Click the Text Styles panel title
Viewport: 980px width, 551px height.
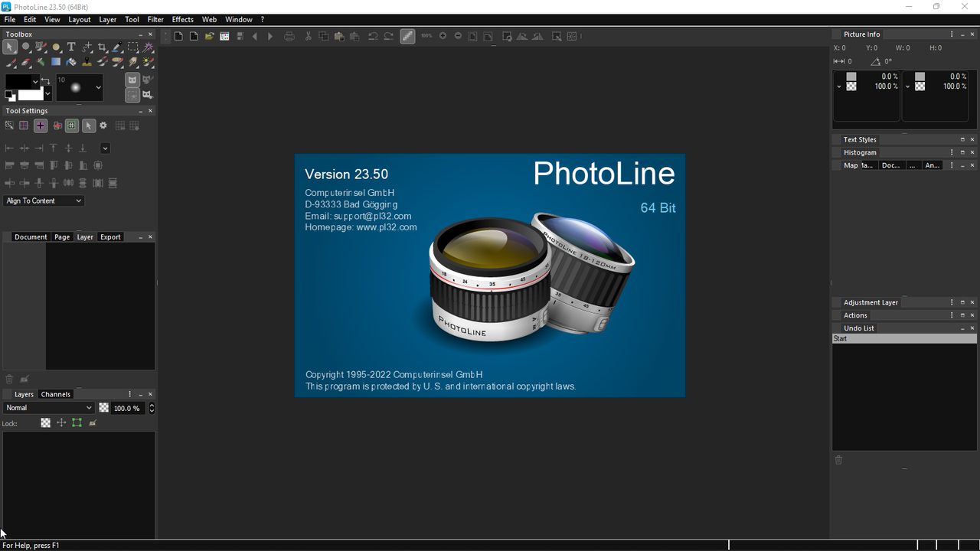860,139
